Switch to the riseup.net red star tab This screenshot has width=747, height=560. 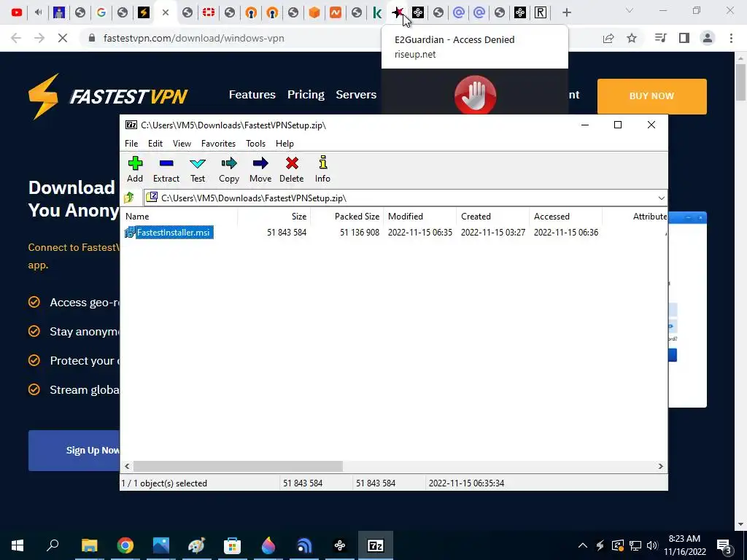point(398,12)
